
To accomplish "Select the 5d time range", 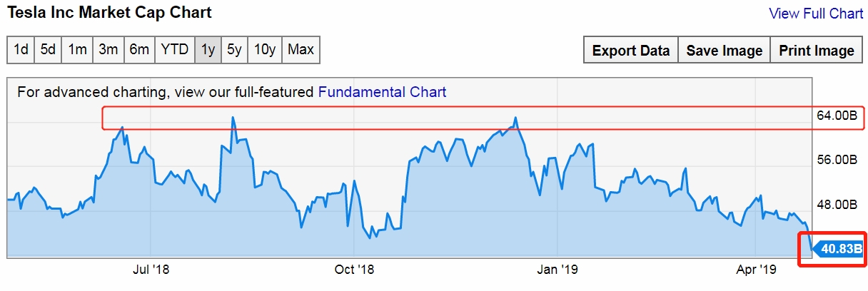I will tap(48, 50).
